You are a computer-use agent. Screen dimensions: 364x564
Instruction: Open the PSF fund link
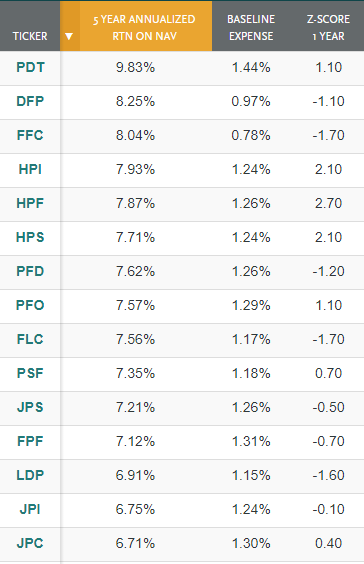pos(30,373)
